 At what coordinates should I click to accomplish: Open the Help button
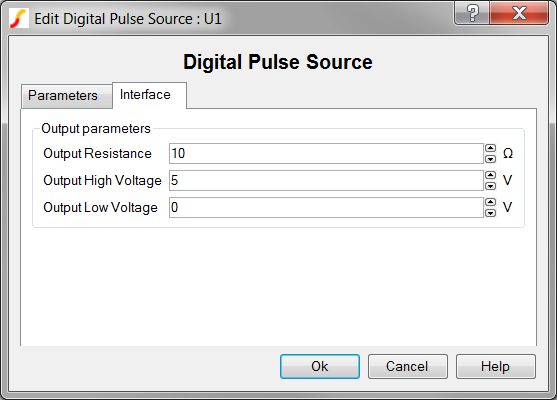point(496,366)
